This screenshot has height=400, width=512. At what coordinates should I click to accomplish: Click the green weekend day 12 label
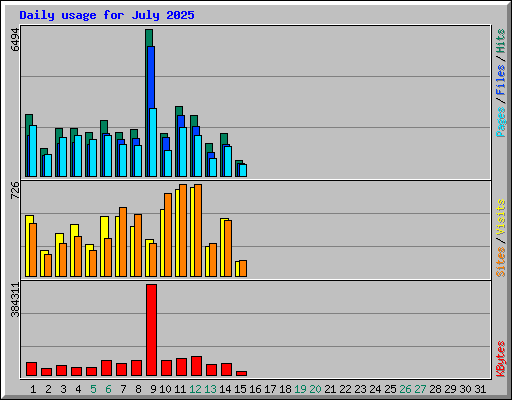tap(195, 389)
